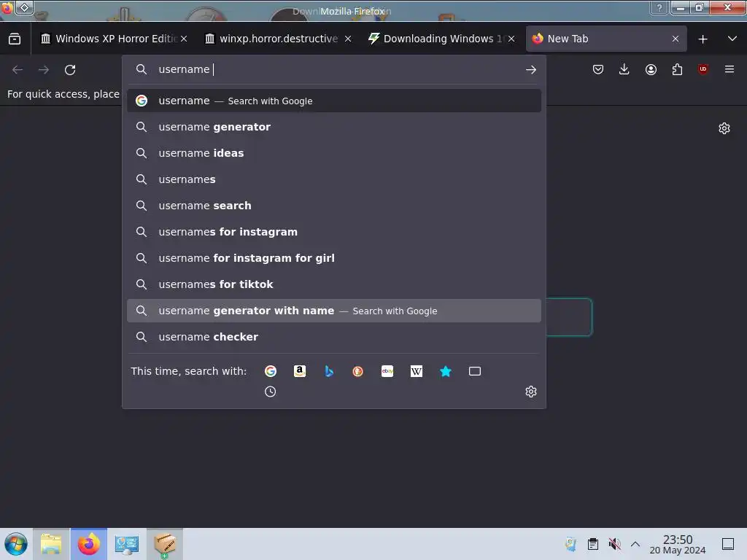Open the Windows Start menu
Image resolution: width=747 pixels, height=560 pixels.
point(16,544)
